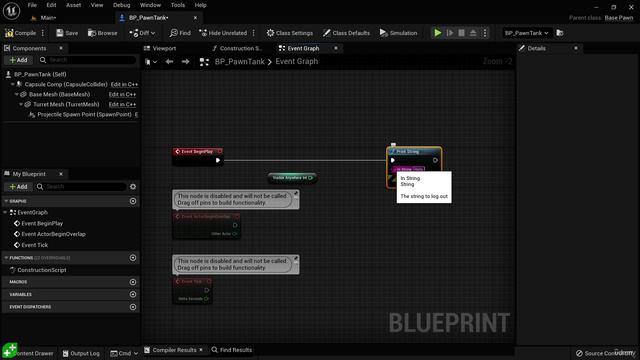Add new macro with plus icon
640x360 pixels.
133,282
